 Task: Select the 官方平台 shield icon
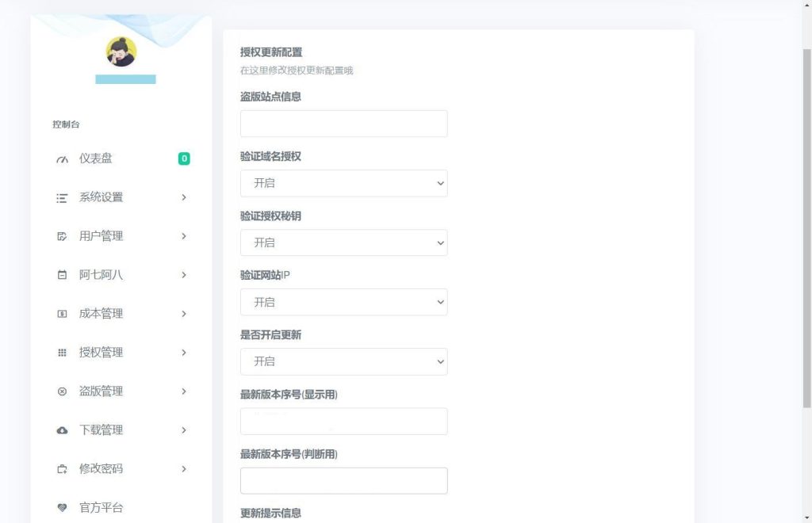coord(63,508)
